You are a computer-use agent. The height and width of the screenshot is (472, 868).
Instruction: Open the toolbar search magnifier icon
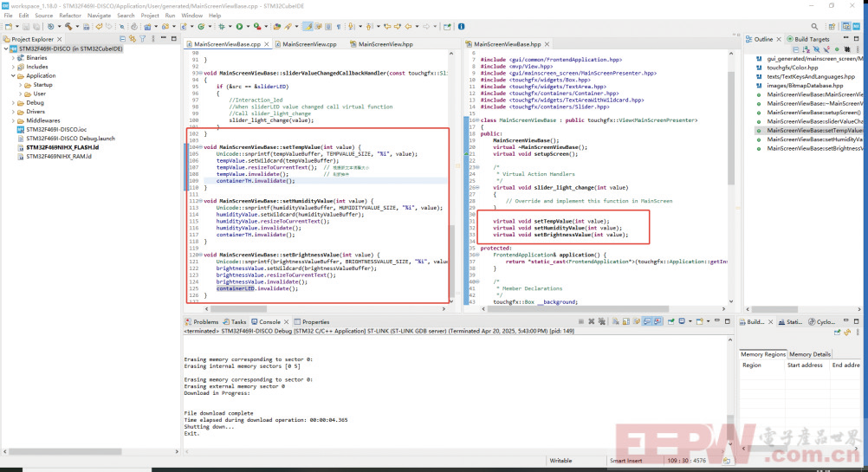pos(814,26)
